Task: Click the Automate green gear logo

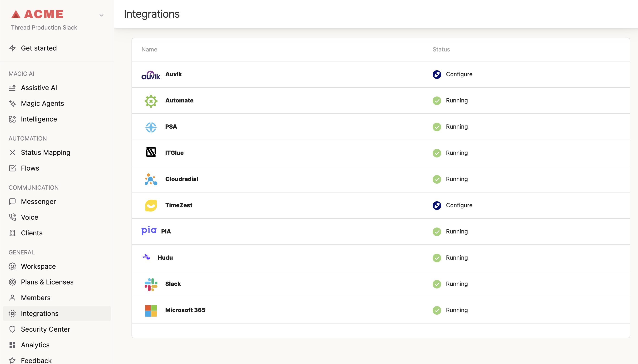Action: [151, 101]
